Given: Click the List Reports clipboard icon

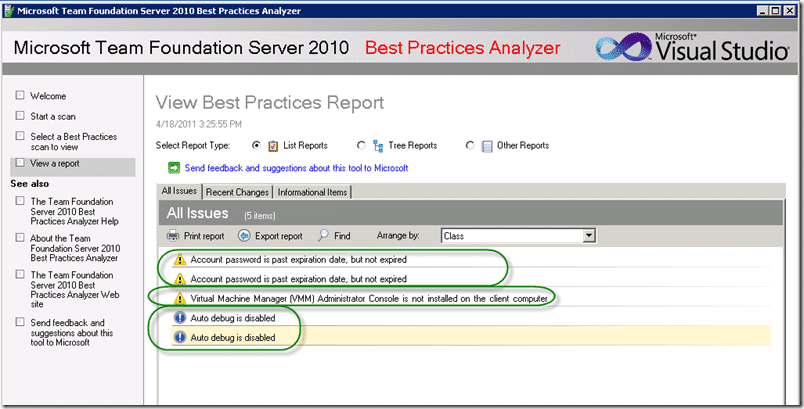Looking at the screenshot, I should click(273, 146).
